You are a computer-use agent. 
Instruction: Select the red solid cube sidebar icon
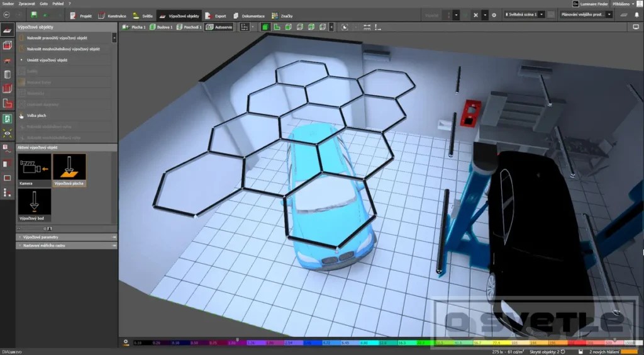tap(7, 89)
